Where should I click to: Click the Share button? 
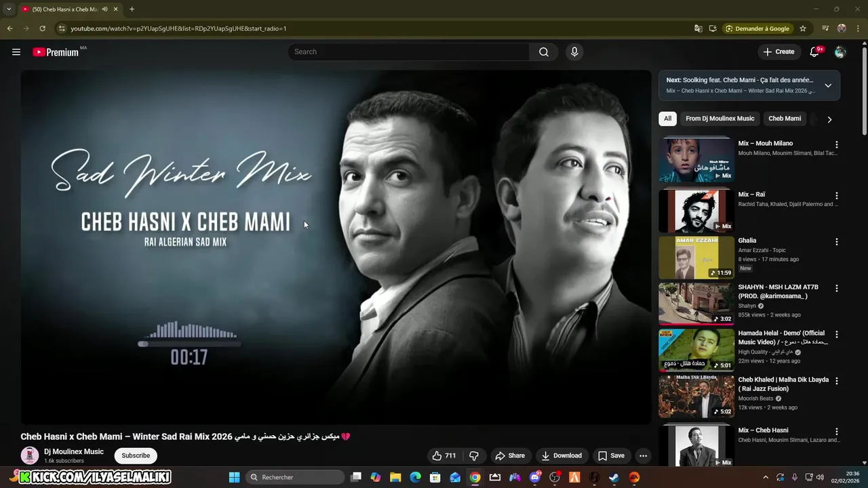[510, 455]
